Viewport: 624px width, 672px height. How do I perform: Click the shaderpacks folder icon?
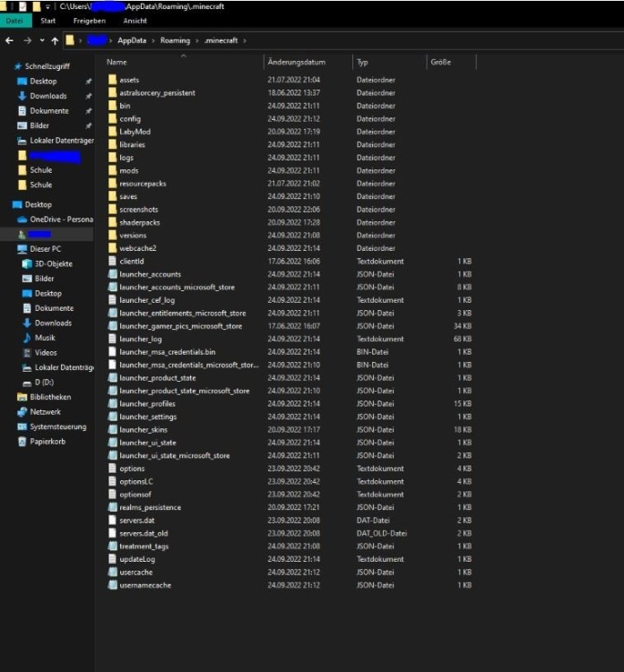click(x=112, y=222)
